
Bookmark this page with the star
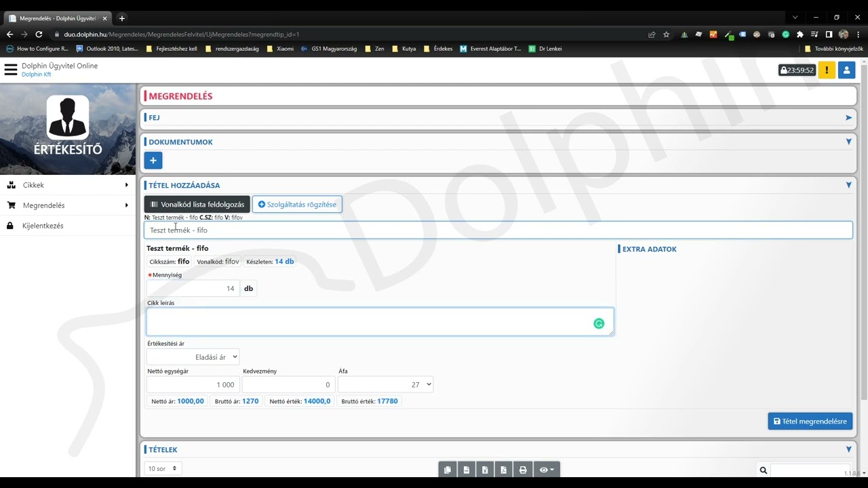[666, 35]
